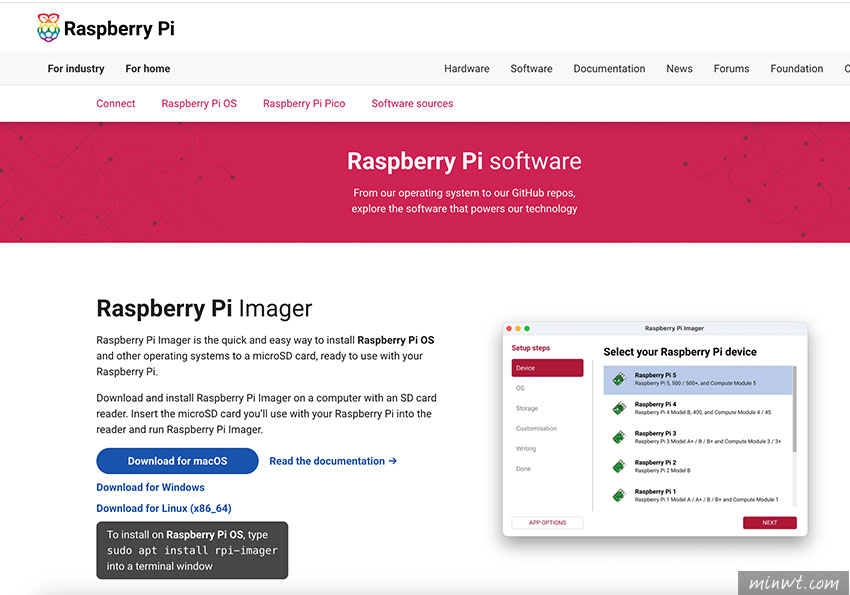Go to Software sources
The width and height of the screenshot is (850, 595).
click(412, 104)
